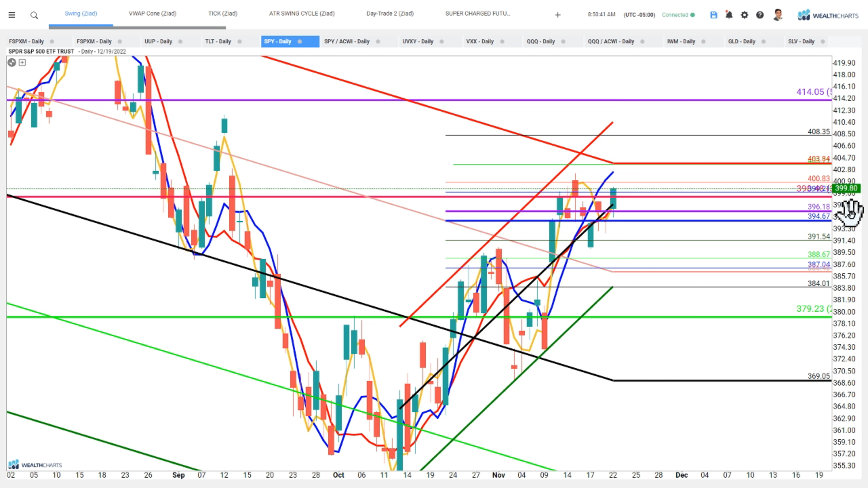Save the workspace with disk icon
Screen dimensions: 868x488
click(714, 15)
